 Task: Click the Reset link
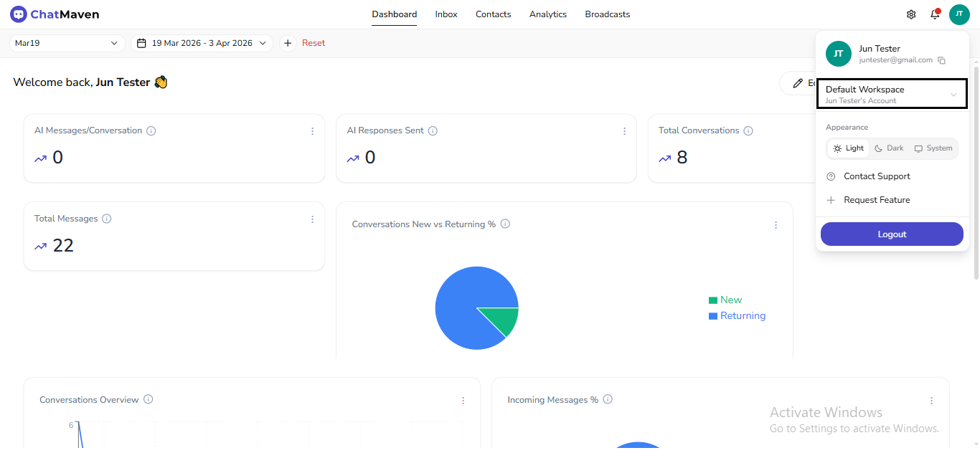coord(313,42)
